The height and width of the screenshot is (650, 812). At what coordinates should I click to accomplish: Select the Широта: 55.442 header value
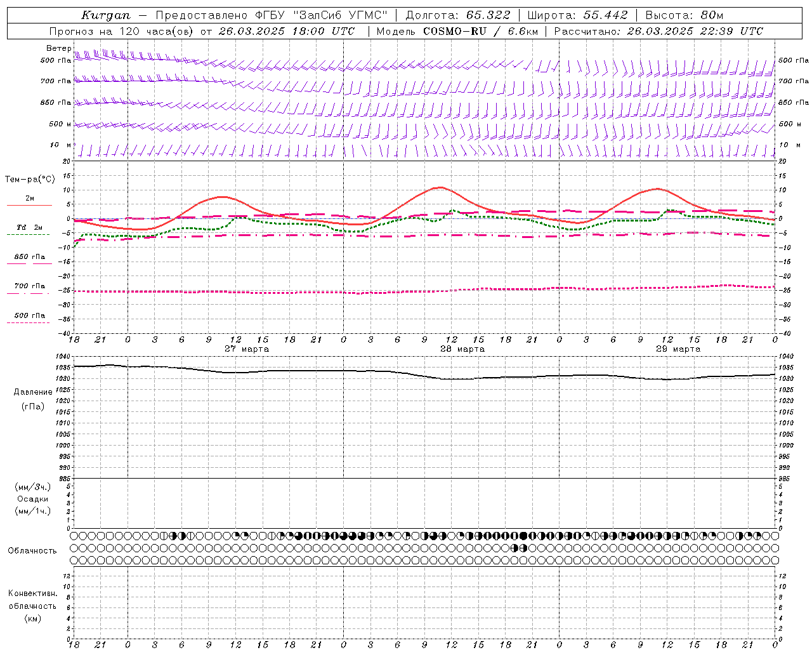(x=577, y=15)
